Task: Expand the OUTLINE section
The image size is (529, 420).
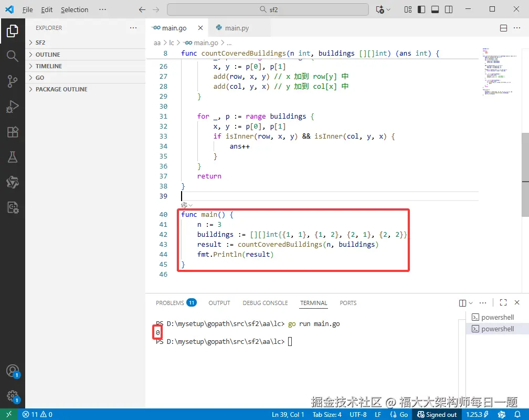Action: click(86, 55)
